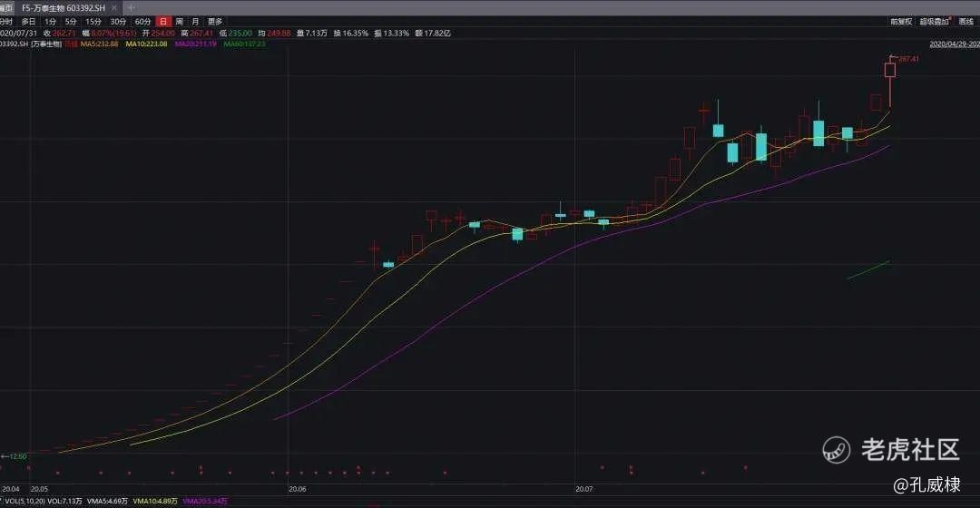Switch to the 30分 interval
This screenshot has height=508, width=980.
[x=118, y=22]
